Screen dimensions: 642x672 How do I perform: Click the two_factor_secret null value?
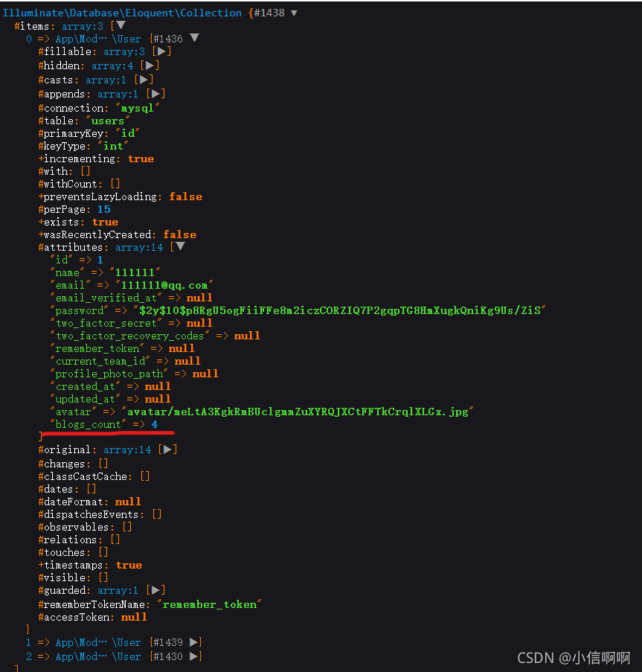pyautogui.click(x=199, y=323)
